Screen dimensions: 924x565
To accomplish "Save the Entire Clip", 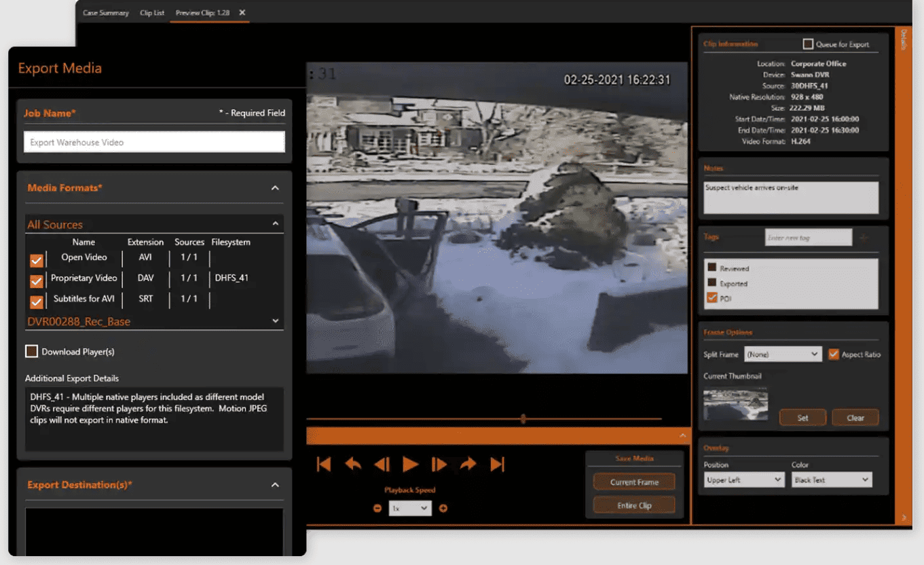I will [634, 505].
